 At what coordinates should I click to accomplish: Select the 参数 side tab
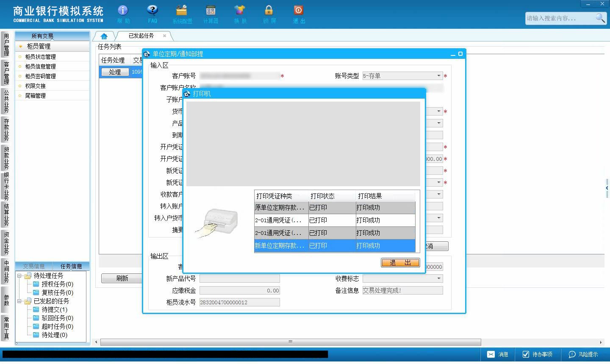point(6,300)
